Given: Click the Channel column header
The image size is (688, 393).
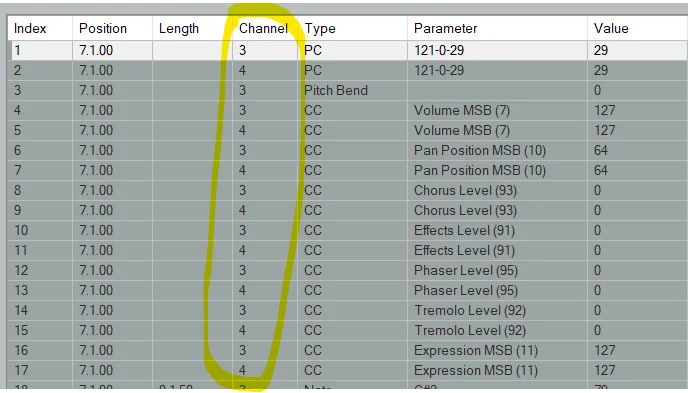Looking at the screenshot, I should (265, 29).
